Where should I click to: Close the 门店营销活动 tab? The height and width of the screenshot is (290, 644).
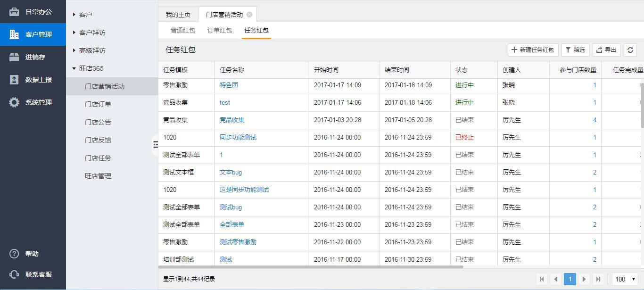coord(249,15)
